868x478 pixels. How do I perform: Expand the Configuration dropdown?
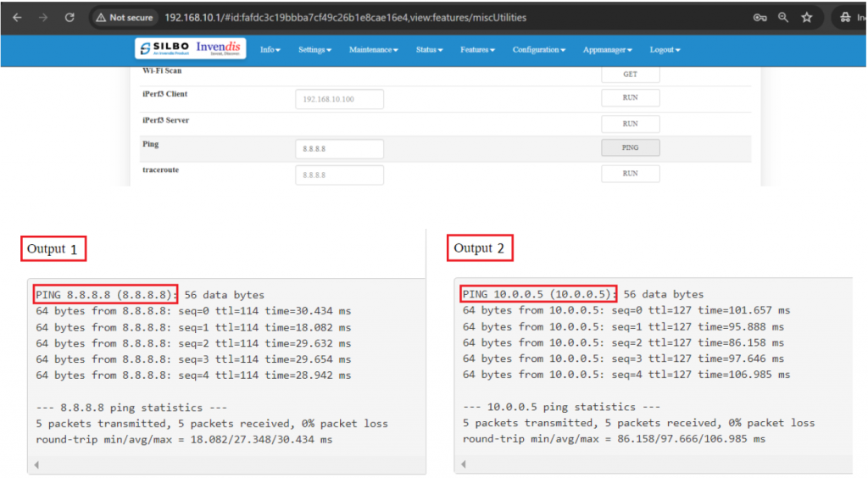539,50
